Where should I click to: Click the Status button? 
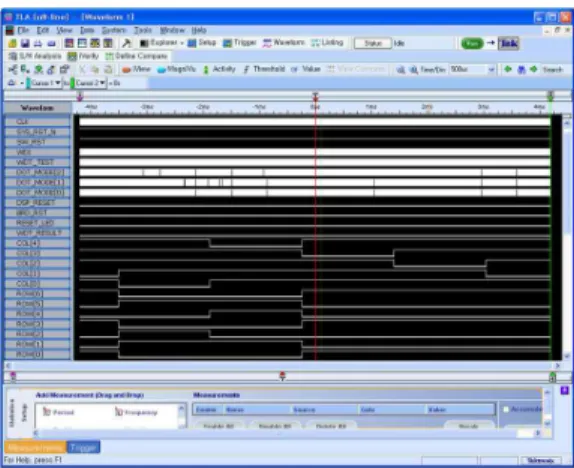pos(373,43)
